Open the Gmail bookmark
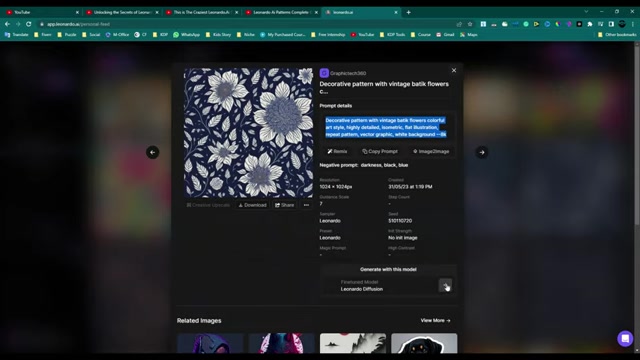The image size is (640, 360). click(x=445, y=35)
